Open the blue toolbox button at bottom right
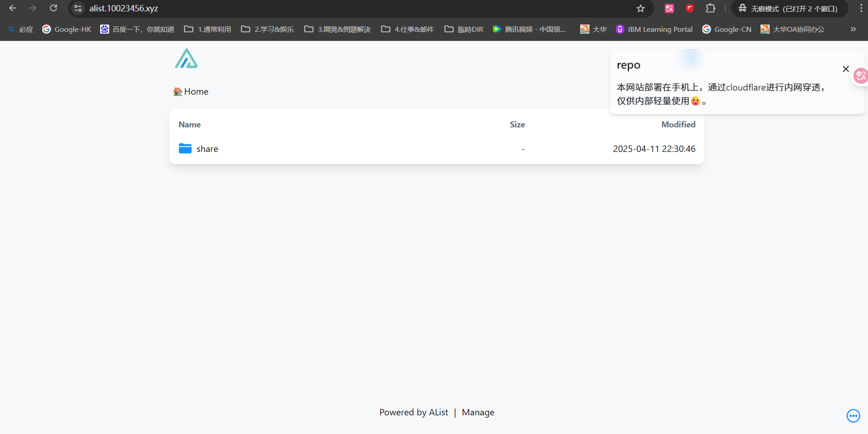 pos(853,415)
